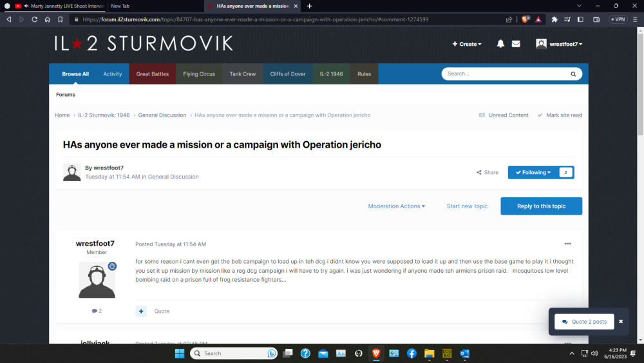Go to Home breadcrumb
This screenshot has height=363, width=644.
[x=62, y=115]
